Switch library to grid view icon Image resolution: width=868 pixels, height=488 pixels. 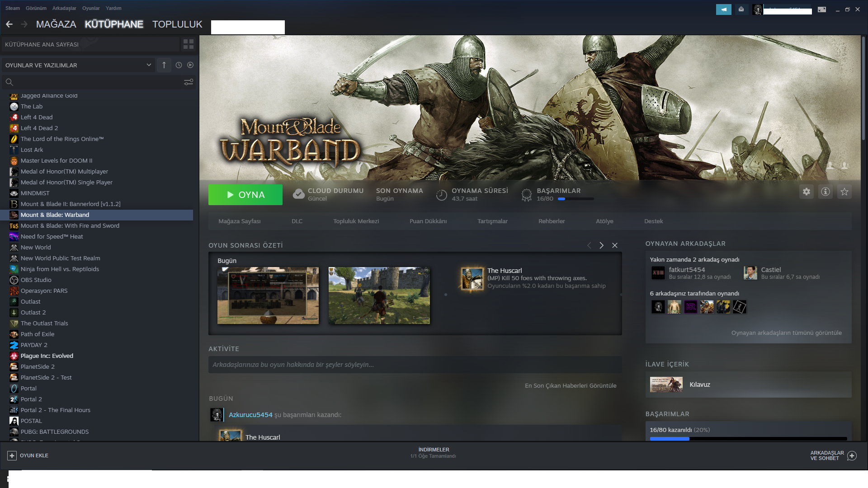point(188,44)
